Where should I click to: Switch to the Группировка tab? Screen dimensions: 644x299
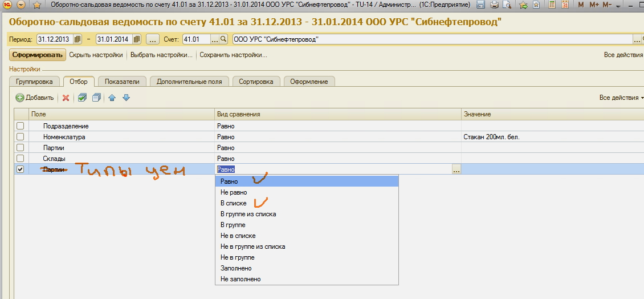tap(35, 82)
